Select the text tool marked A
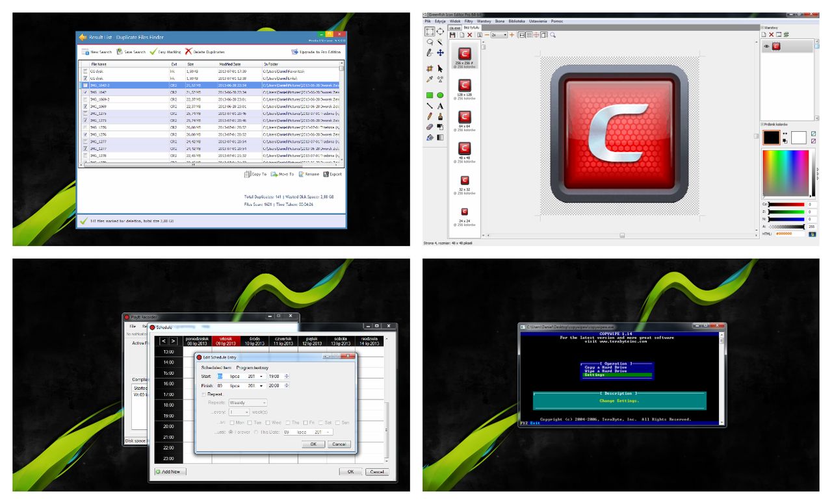832x504 pixels. (x=440, y=106)
